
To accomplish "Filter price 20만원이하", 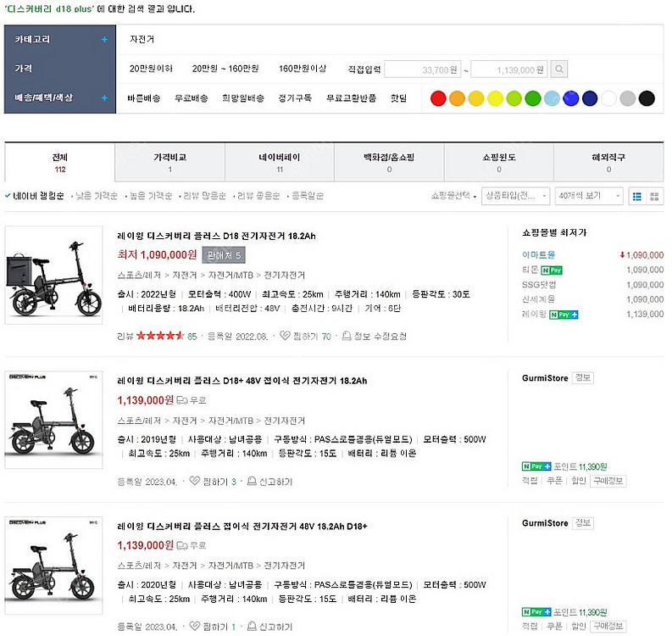I will tap(151, 69).
